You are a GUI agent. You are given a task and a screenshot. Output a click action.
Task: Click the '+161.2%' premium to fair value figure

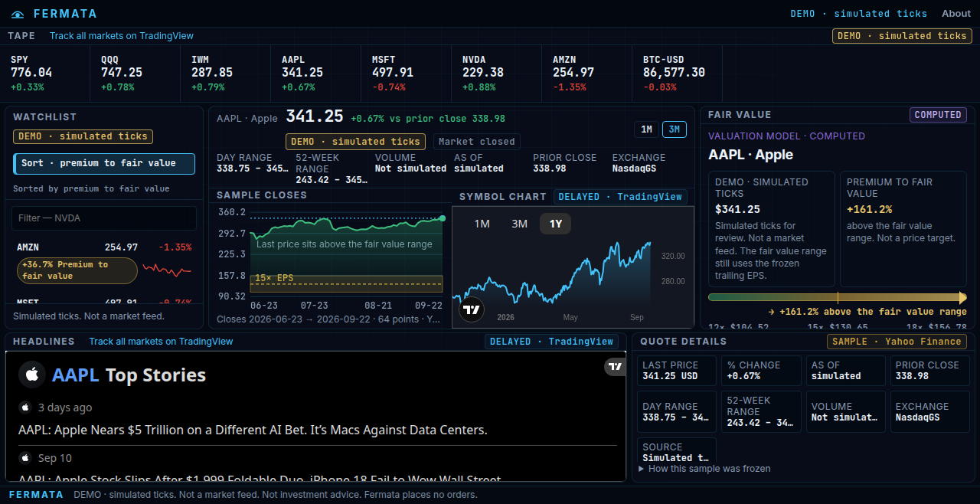(870, 209)
